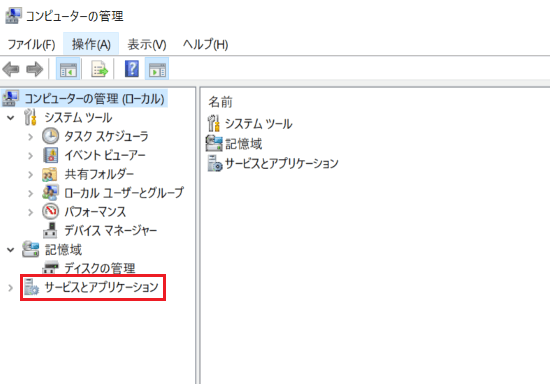
Task: Select システム ツール text in right pane
Action: pos(259,124)
